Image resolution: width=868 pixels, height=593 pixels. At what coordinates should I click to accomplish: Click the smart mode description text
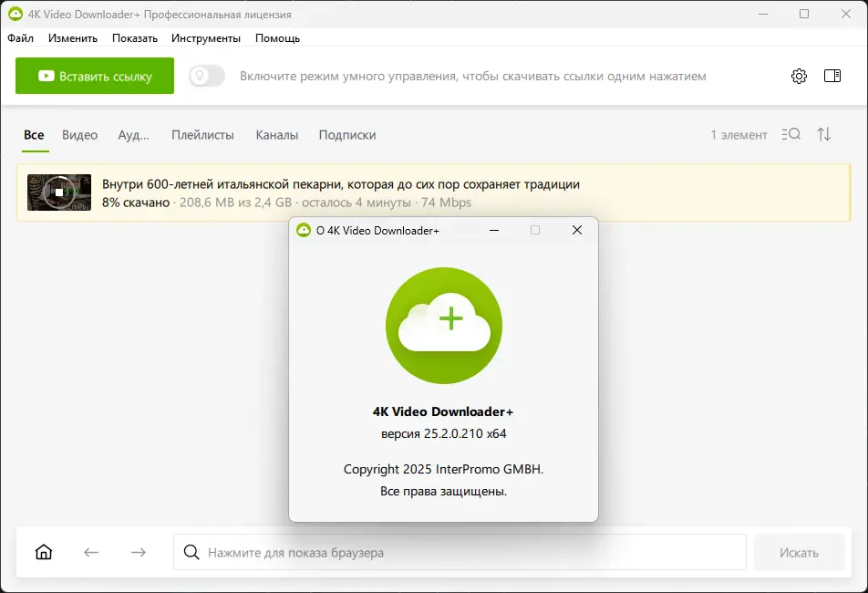[x=472, y=77]
